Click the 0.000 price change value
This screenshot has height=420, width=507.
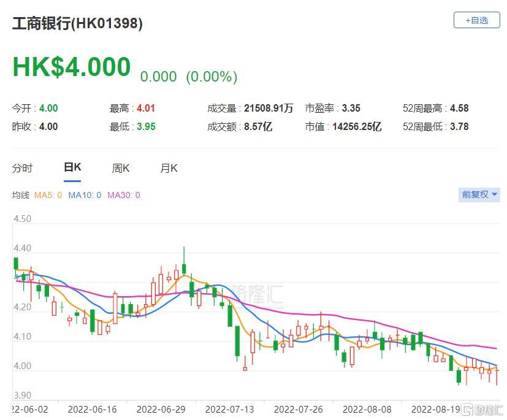[158, 77]
